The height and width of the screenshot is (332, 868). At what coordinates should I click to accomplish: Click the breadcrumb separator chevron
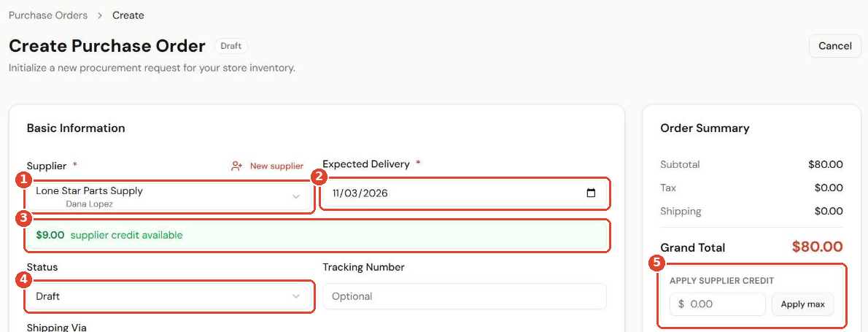pos(100,15)
